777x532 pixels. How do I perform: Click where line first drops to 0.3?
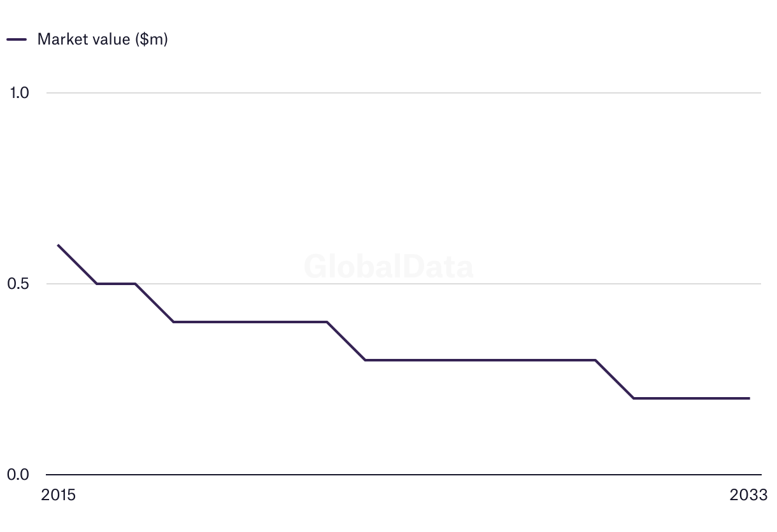(x=365, y=360)
